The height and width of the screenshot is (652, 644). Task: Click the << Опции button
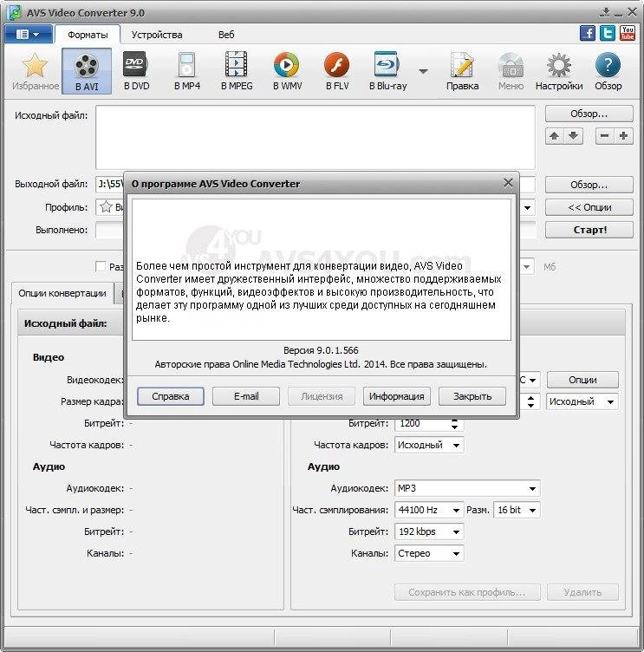[589, 207]
